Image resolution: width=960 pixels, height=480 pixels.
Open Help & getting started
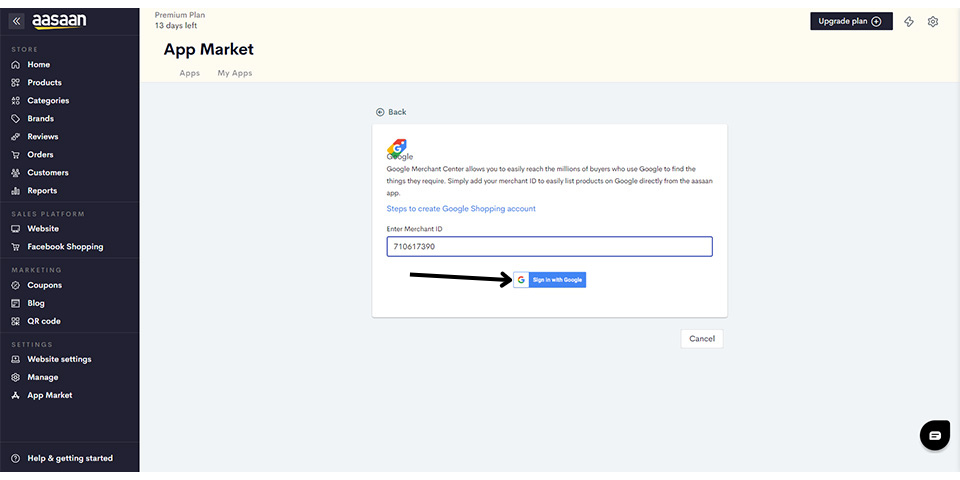[70, 459]
